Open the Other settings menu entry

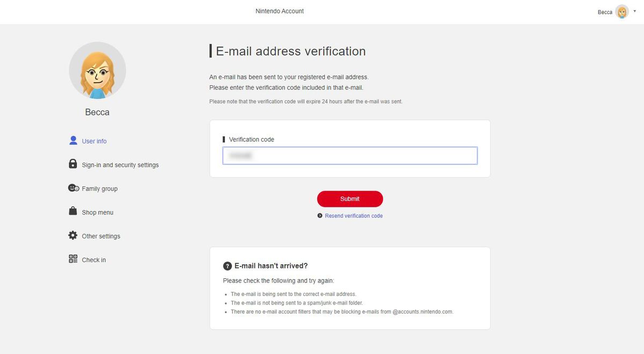pos(101,235)
